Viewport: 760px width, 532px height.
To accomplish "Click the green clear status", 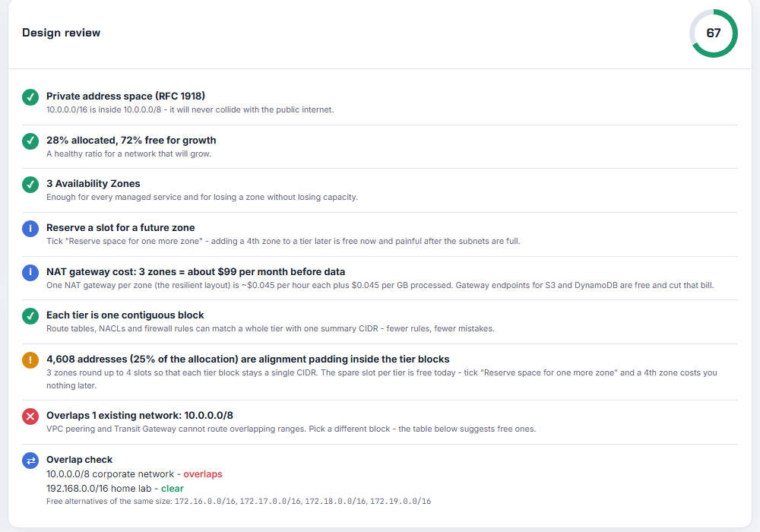I will (172, 489).
